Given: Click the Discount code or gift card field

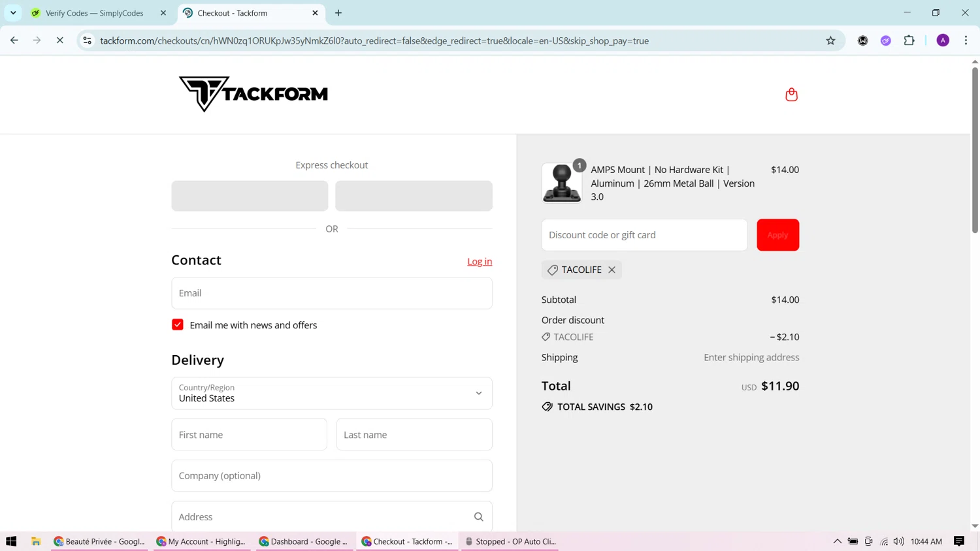Looking at the screenshot, I should 644,235.
